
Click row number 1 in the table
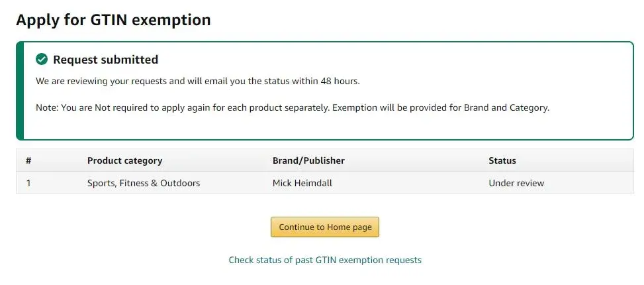28,183
